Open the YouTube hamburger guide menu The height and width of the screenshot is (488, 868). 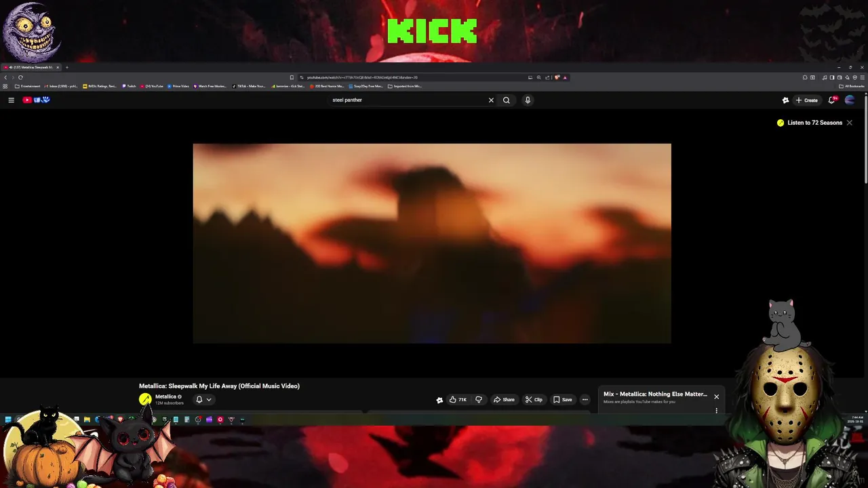(x=11, y=100)
